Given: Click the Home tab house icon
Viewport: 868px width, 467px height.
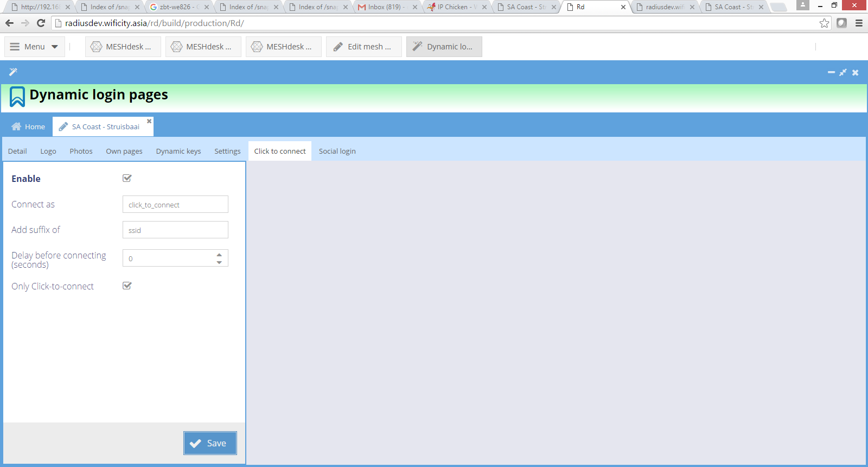Looking at the screenshot, I should 16,127.
